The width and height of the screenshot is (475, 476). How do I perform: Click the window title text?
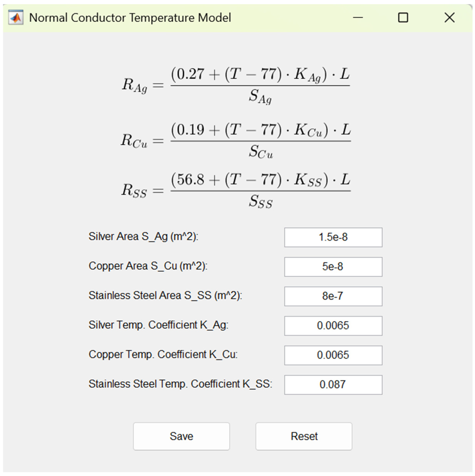point(130,18)
